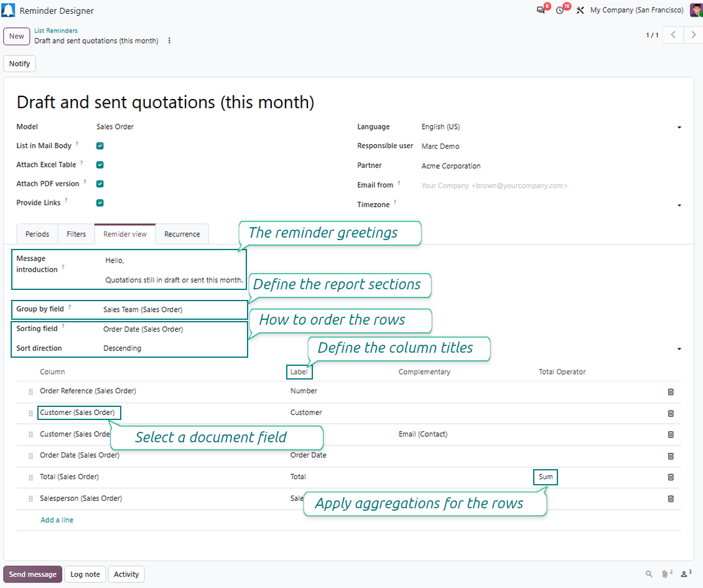Open the Language dropdown

679,128
